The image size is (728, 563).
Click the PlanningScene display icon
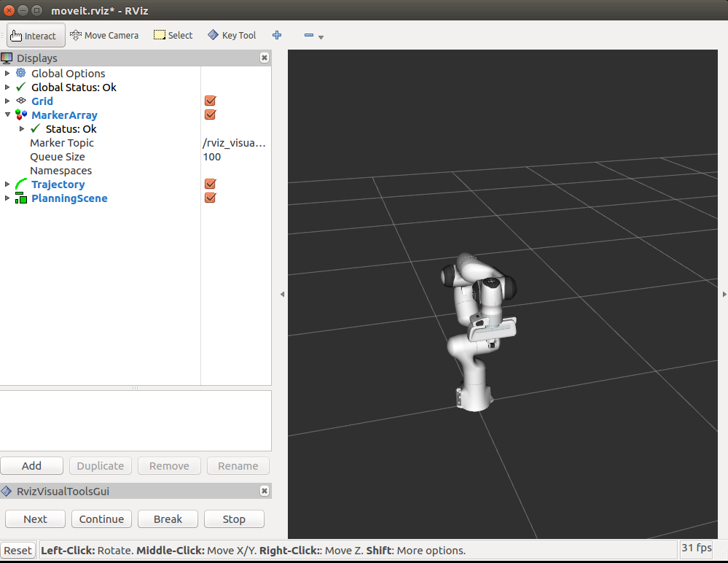click(20, 198)
